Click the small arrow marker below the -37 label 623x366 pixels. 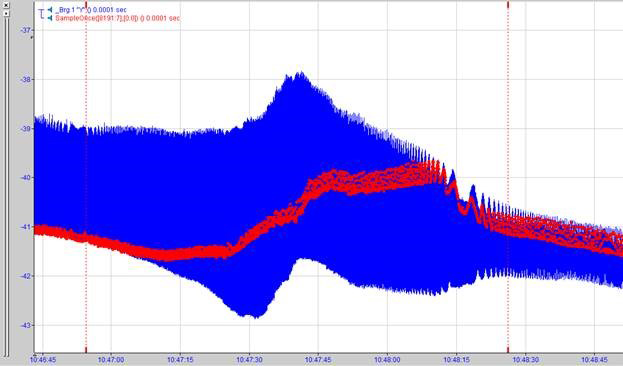[x=32, y=37]
